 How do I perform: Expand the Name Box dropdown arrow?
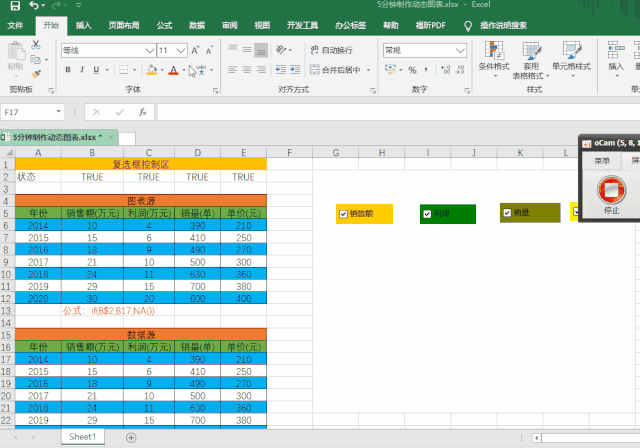(x=59, y=111)
